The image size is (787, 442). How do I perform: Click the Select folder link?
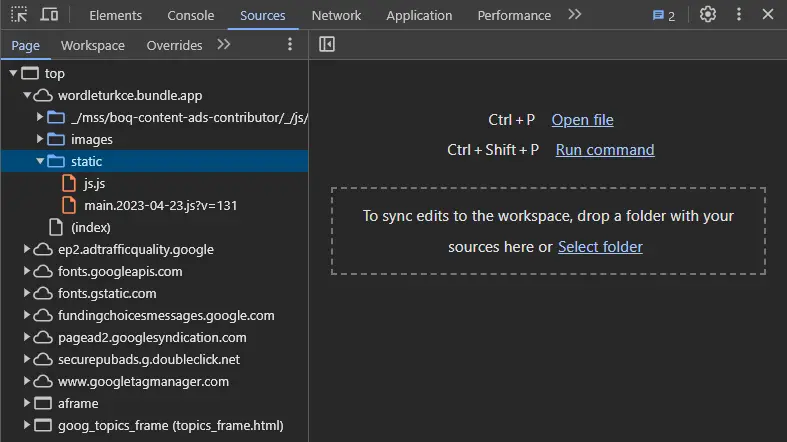pyautogui.click(x=600, y=247)
